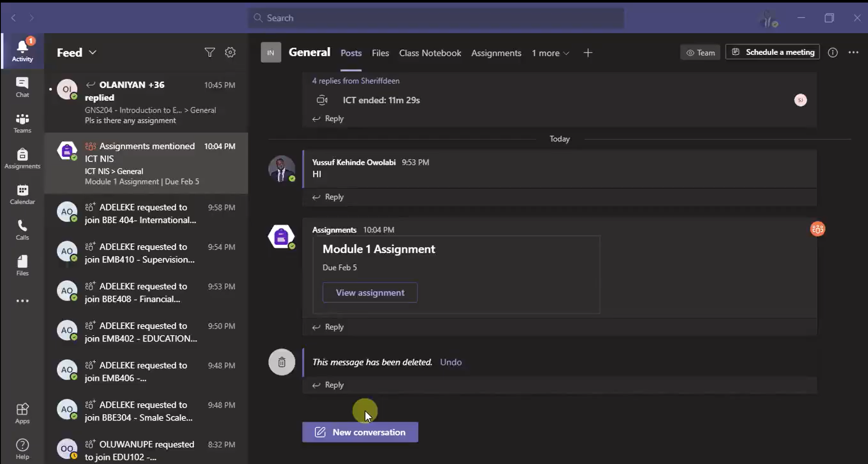Image resolution: width=868 pixels, height=464 pixels.
Task: Open Files in the left rail
Action: (22, 266)
